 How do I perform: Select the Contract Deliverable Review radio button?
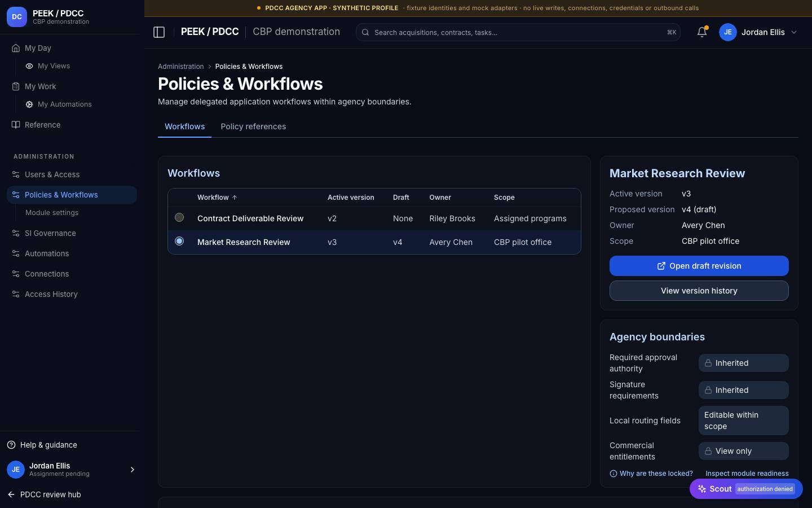(x=179, y=217)
